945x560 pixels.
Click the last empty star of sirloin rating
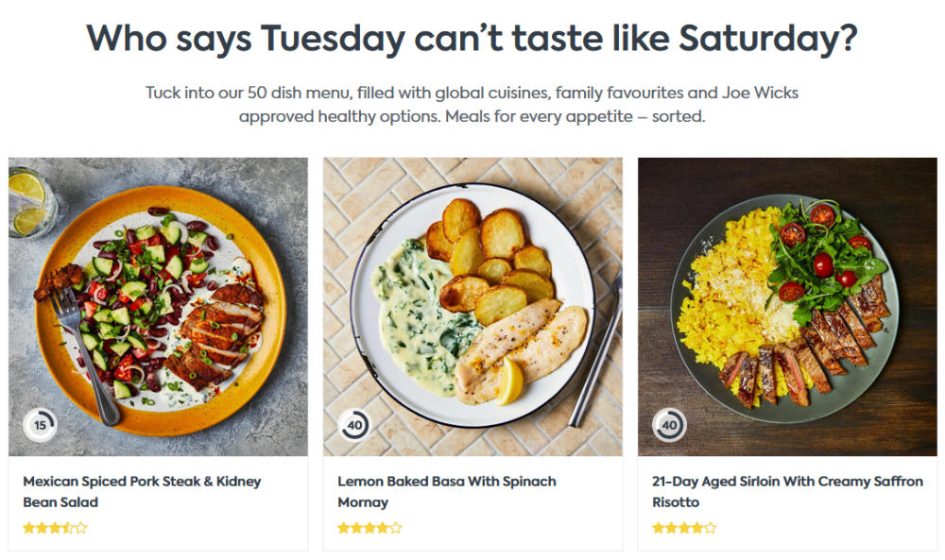[710, 528]
